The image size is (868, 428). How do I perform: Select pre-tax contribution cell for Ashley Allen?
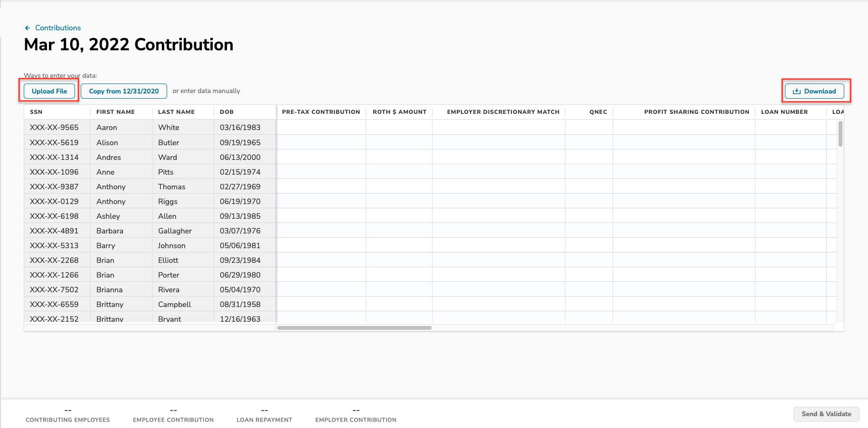click(321, 216)
